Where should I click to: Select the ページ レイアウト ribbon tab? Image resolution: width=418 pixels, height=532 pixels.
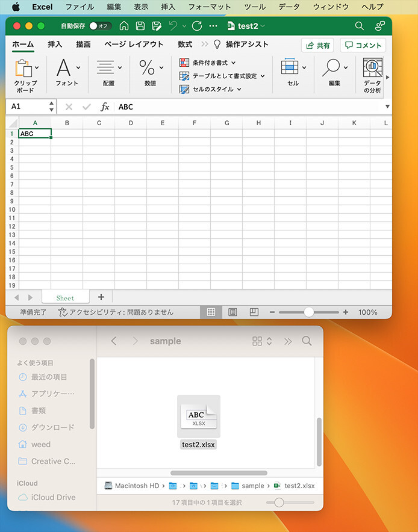pyautogui.click(x=134, y=44)
